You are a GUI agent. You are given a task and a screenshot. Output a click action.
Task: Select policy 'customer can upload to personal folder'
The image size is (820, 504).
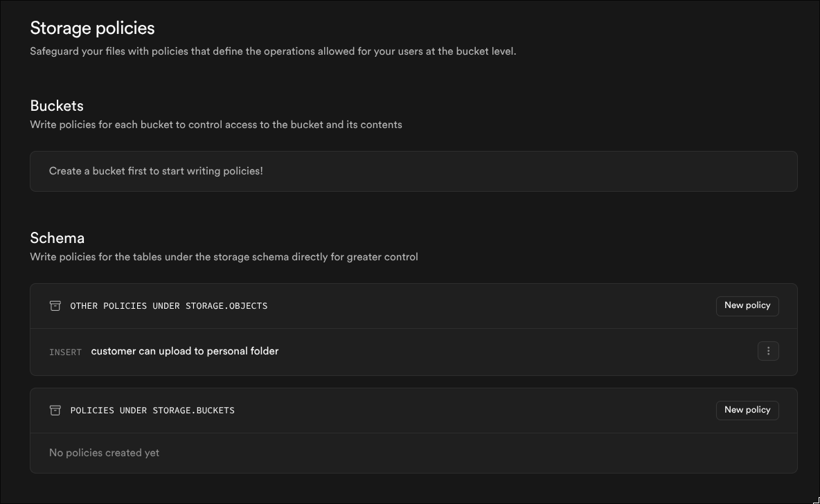point(185,351)
